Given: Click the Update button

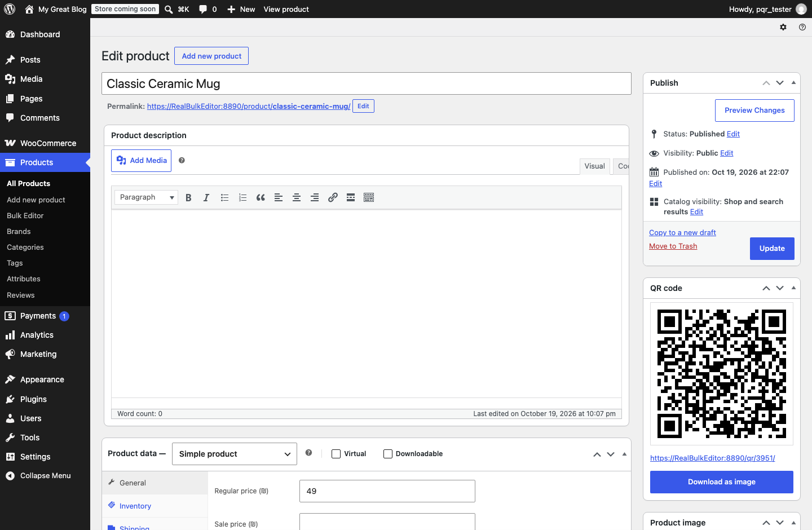Looking at the screenshot, I should pos(772,249).
